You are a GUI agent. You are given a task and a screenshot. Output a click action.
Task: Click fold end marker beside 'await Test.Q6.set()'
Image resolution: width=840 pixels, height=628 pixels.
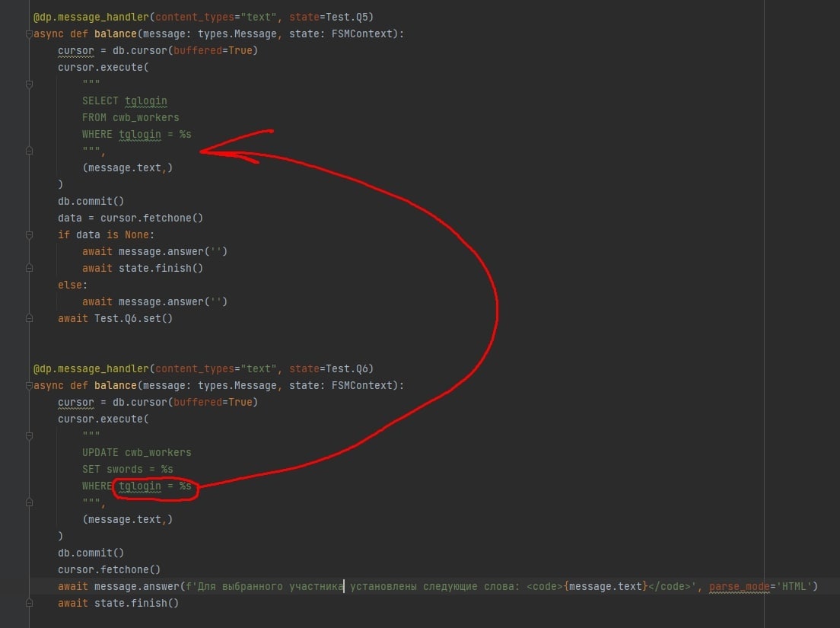(x=29, y=318)
